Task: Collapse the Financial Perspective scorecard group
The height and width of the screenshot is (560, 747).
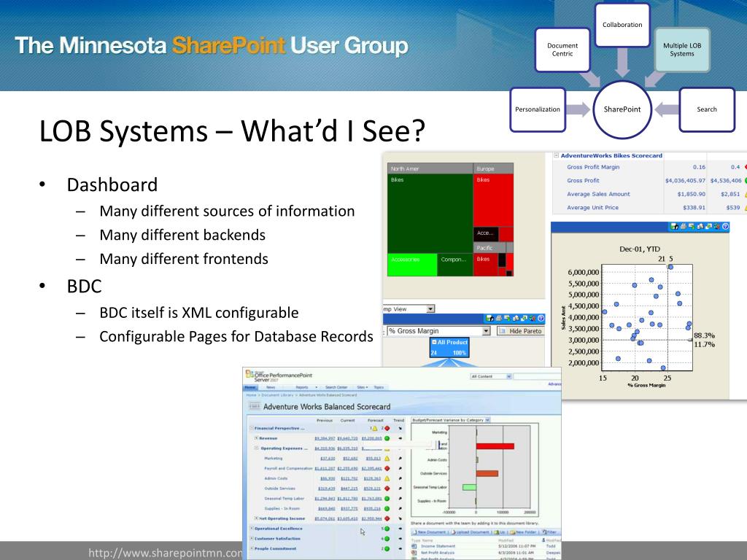Action: [x=252, y=428]
